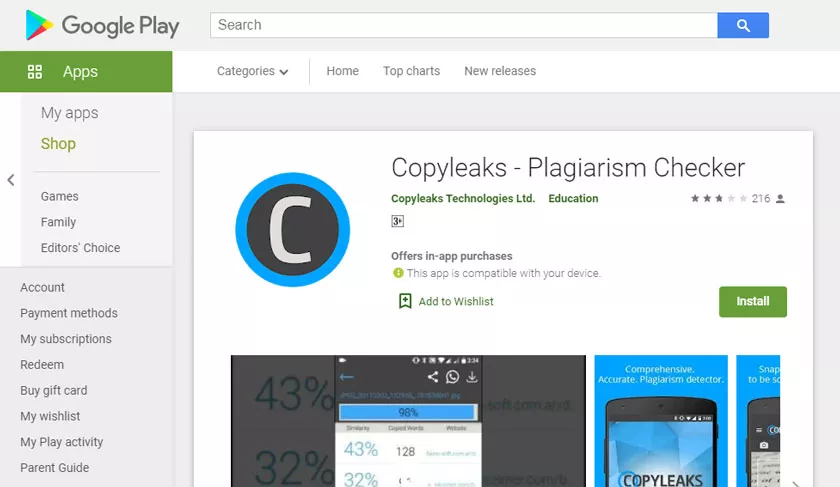Open the Family section

(x=58, y=222)
